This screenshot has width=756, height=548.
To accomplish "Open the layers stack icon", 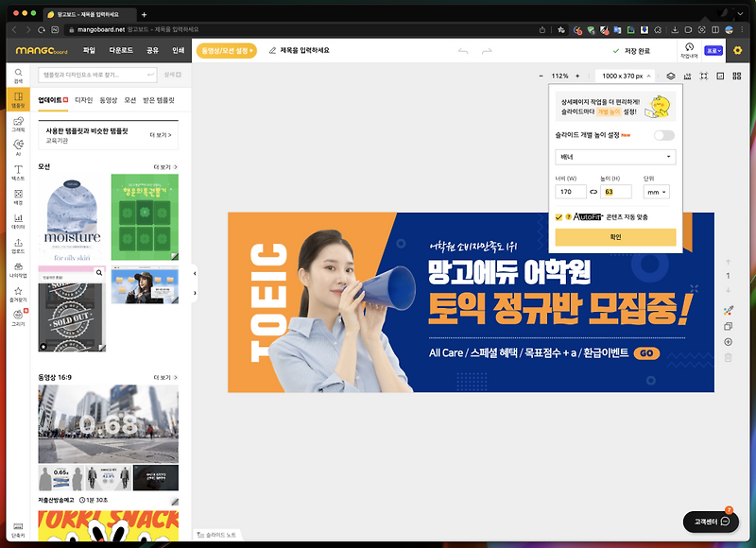I will [x=671, y=77].
